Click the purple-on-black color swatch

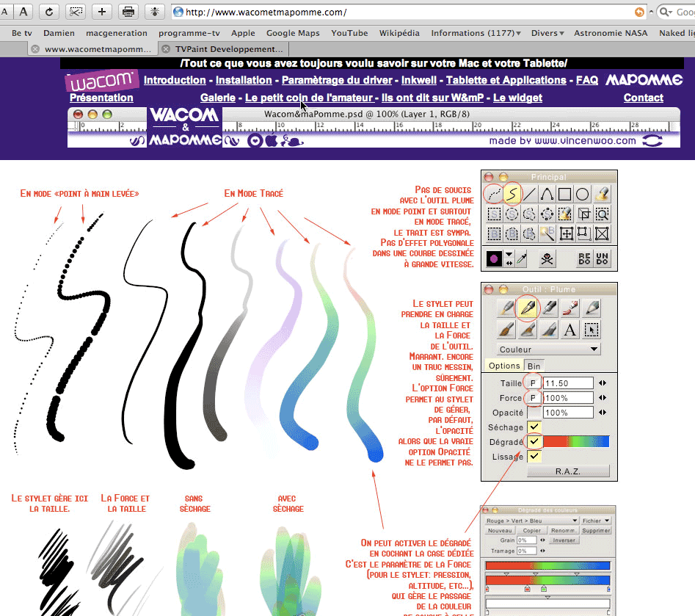pyautogui.click(x=494, y=258)
